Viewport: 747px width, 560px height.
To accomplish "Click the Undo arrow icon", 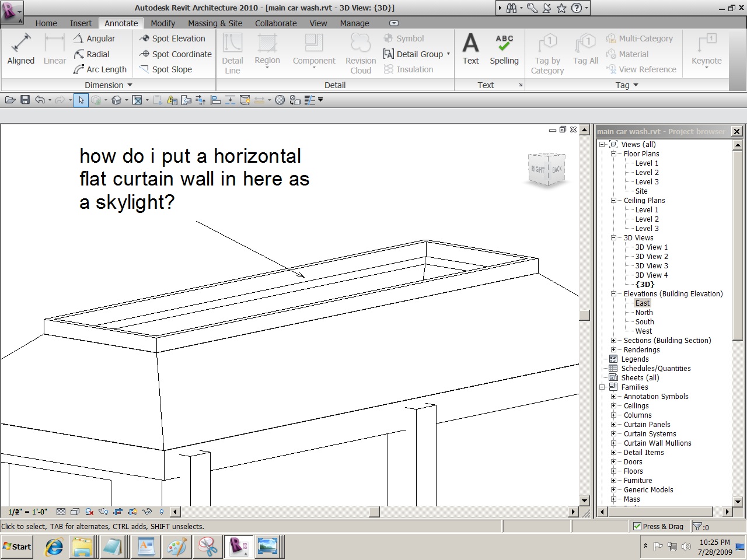I will click(x=40, y=100).
